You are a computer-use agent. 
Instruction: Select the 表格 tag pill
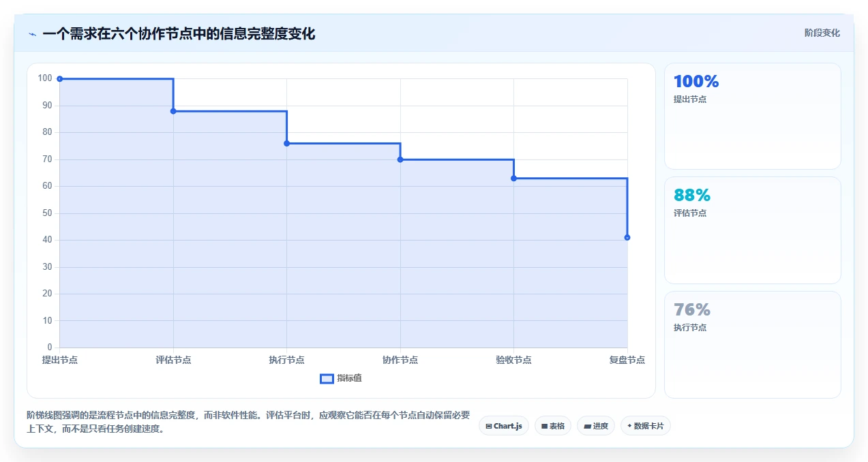coord(553,426)
